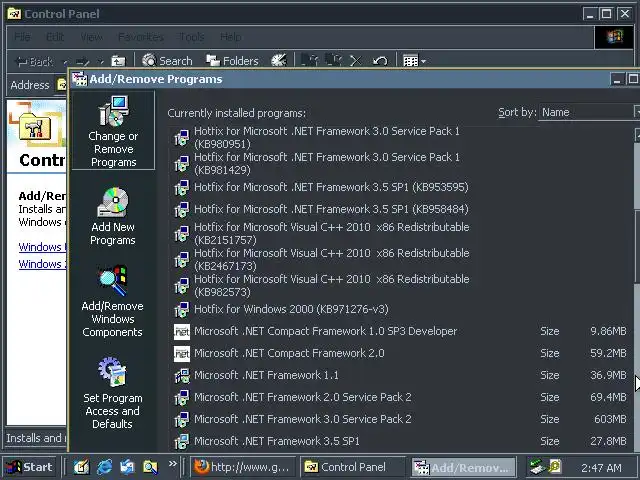Switch to Firefox http://www.g... taskbar button
Image resolution: width=640 pixels, height=480 pixels.
(243, 467)
